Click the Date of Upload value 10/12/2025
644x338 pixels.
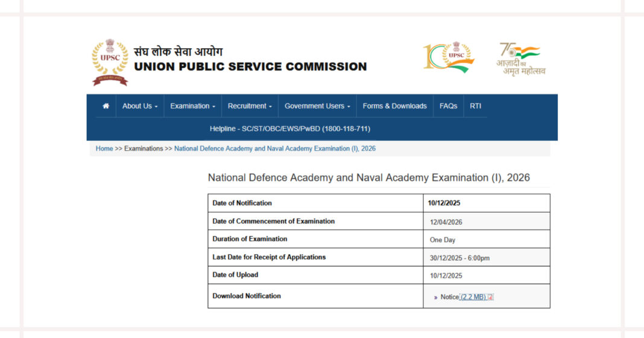(x=487, y=275)
